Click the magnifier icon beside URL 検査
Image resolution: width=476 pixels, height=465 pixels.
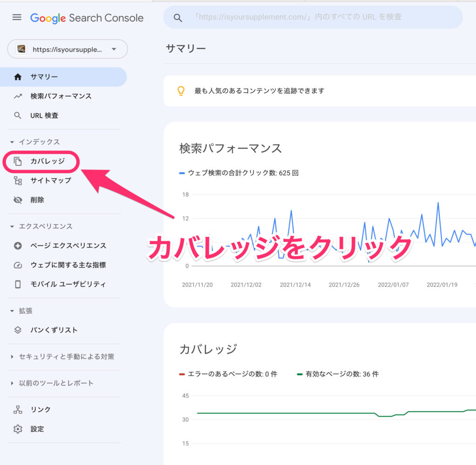point(18,116)
